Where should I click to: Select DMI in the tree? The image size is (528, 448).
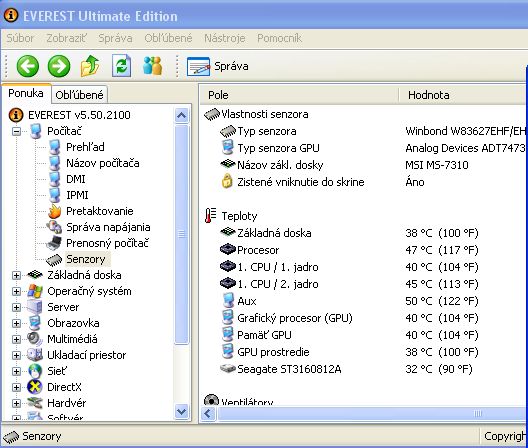(x=76, y=179)
